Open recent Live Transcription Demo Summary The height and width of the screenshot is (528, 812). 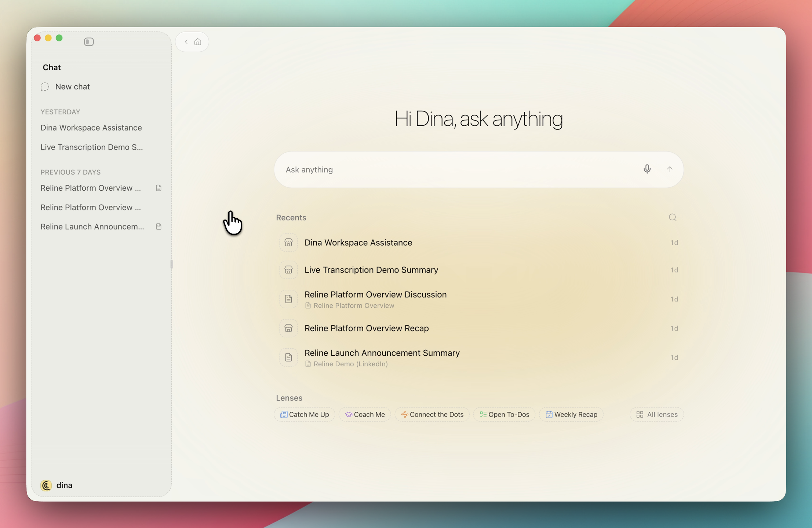pos(478,270)
